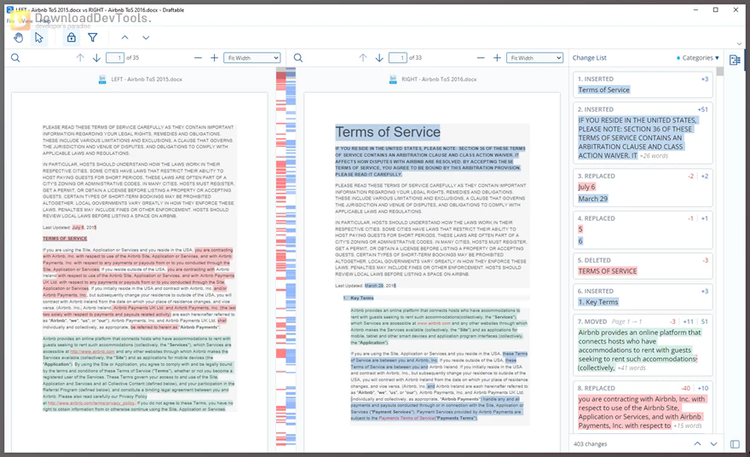The height and width of the screenshot is (457, 750).
Task: Click 'LEFT - Airbnb ToS 2015.docx' title
Action: (146, 79)
